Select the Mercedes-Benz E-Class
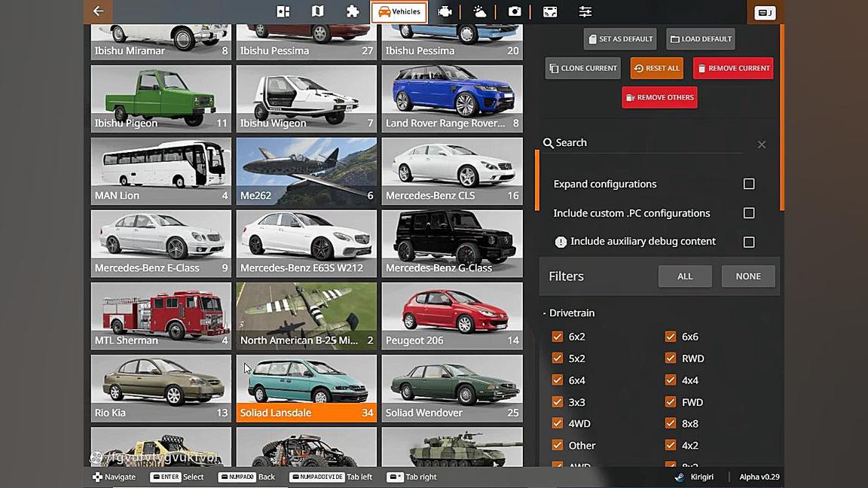Viewport: 868px width, 488px height. click(161, 243)
